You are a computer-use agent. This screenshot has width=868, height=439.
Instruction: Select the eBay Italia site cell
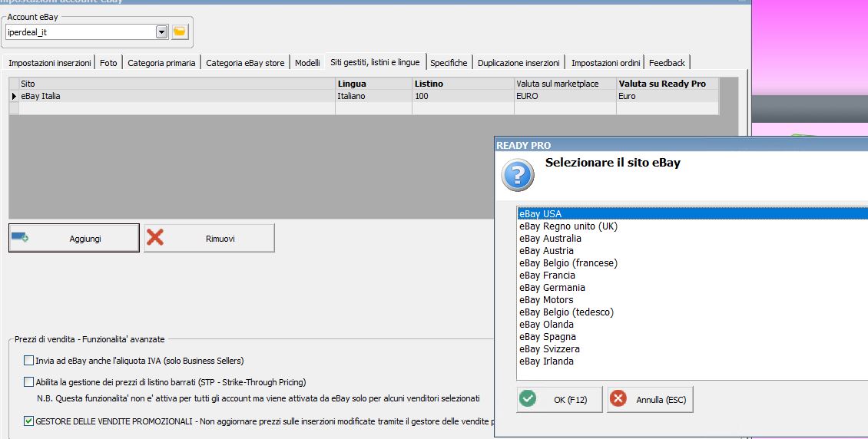coord(177,96)
